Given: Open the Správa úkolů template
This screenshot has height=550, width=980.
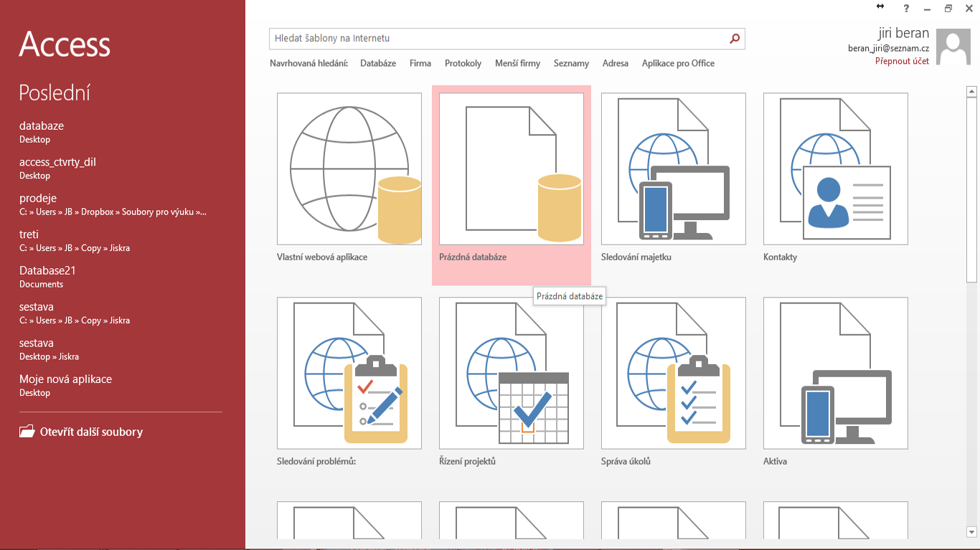Looking at the screenshot, I should 674,374.
